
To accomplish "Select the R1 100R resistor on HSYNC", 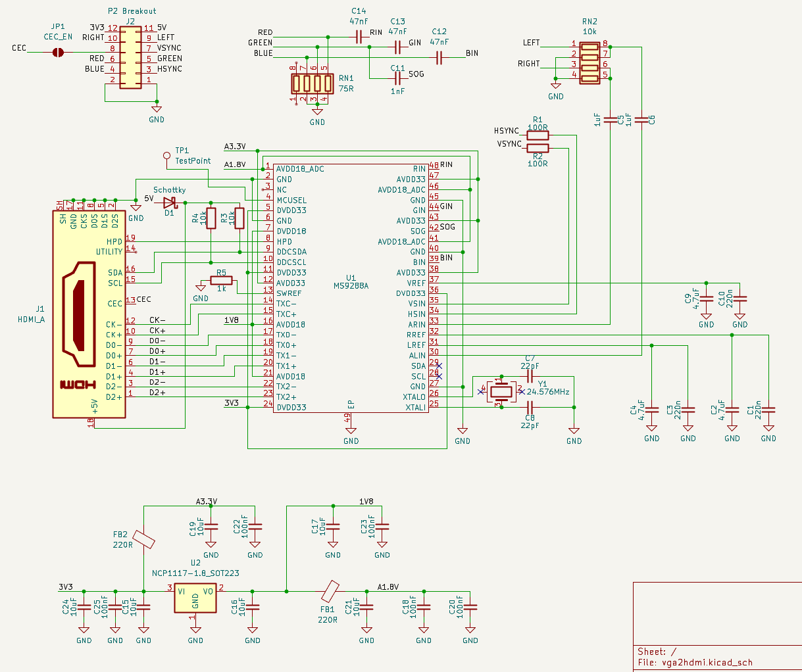I will point(538,135).
